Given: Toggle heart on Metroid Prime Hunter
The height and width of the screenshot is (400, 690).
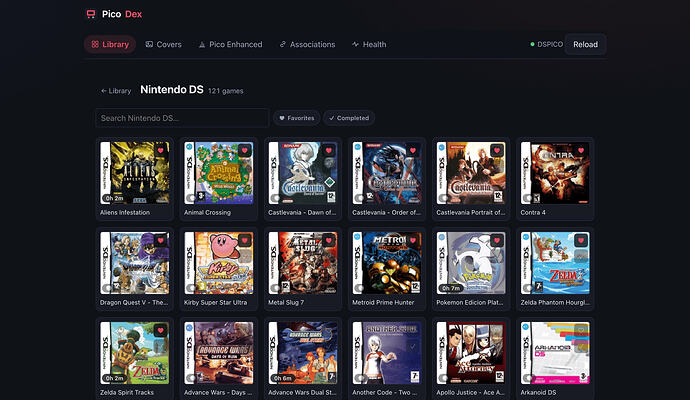Looking at the screenshot, I should (413, 241).
